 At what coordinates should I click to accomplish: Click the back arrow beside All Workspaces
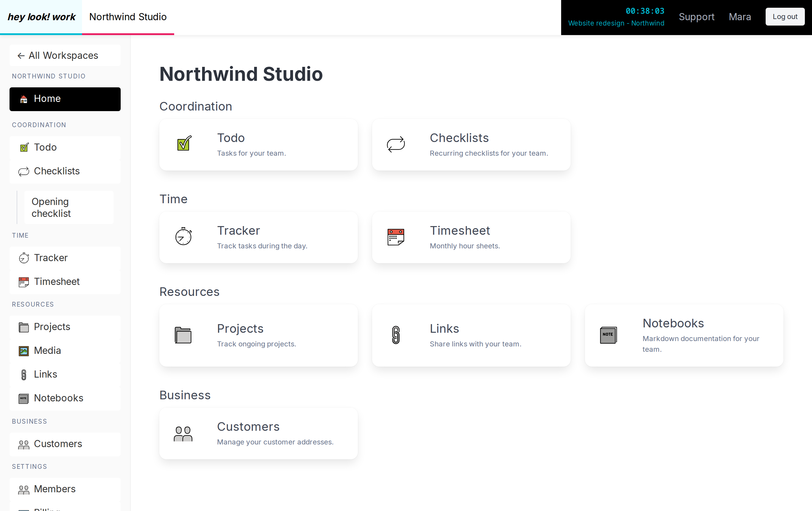pyautogui.click(x=21, y=56)
